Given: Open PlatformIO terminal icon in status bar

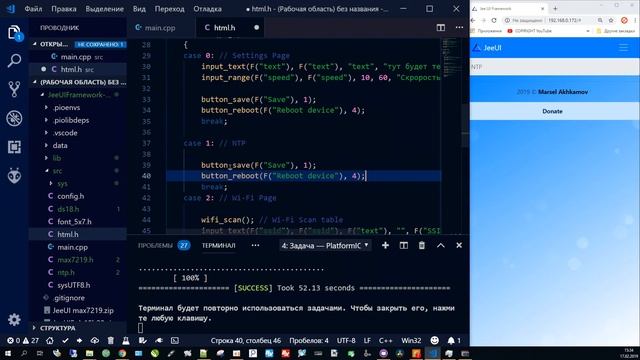Looking at the screenshot, I should [x=175, y=340].
